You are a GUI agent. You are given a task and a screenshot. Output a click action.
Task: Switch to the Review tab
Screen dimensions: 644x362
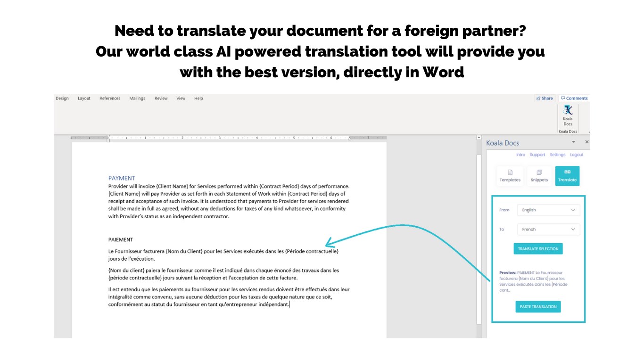pos(161,99)
